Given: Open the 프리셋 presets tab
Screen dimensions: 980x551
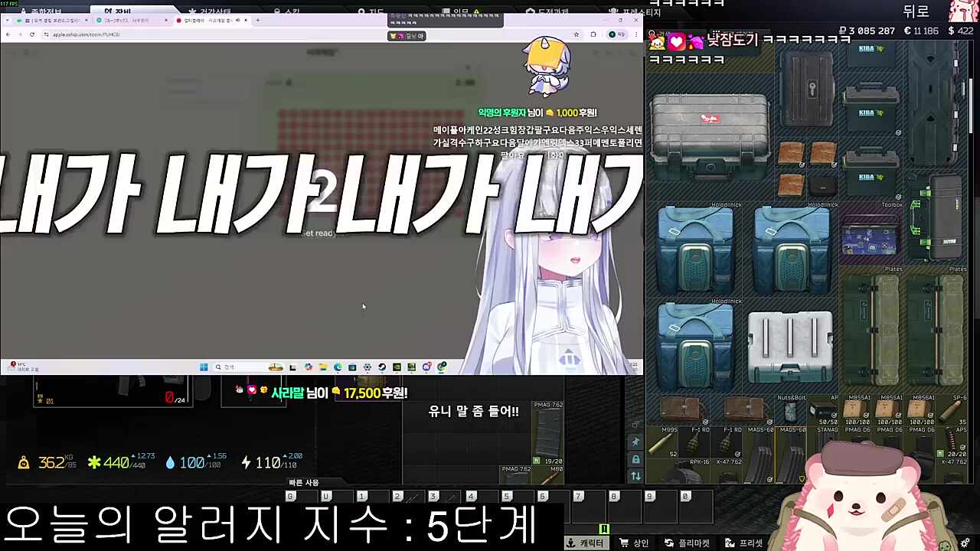Looking at the screenshot, I should coord(744,543).
